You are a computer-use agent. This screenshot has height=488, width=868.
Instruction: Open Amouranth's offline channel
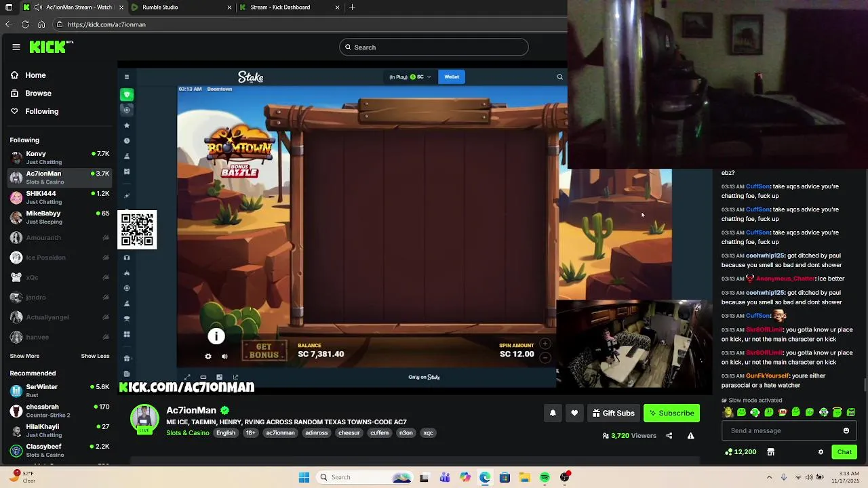pyautogui.click(x=59, y=238)
